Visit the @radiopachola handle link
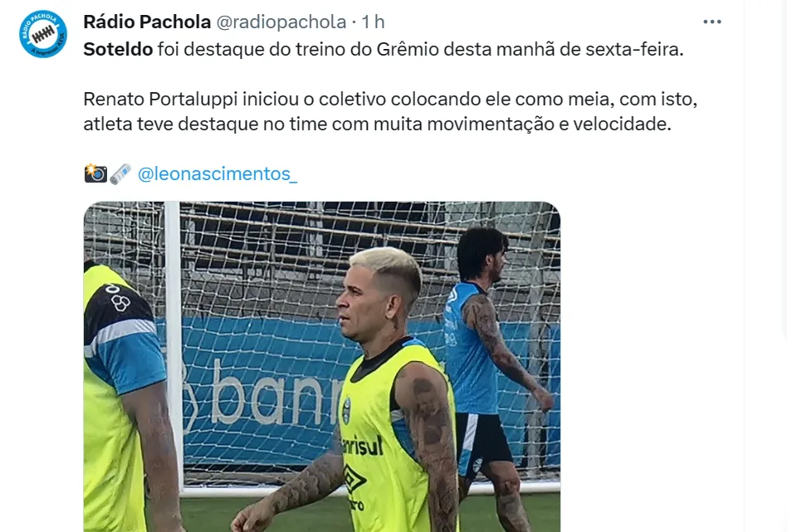 point(281,22)
